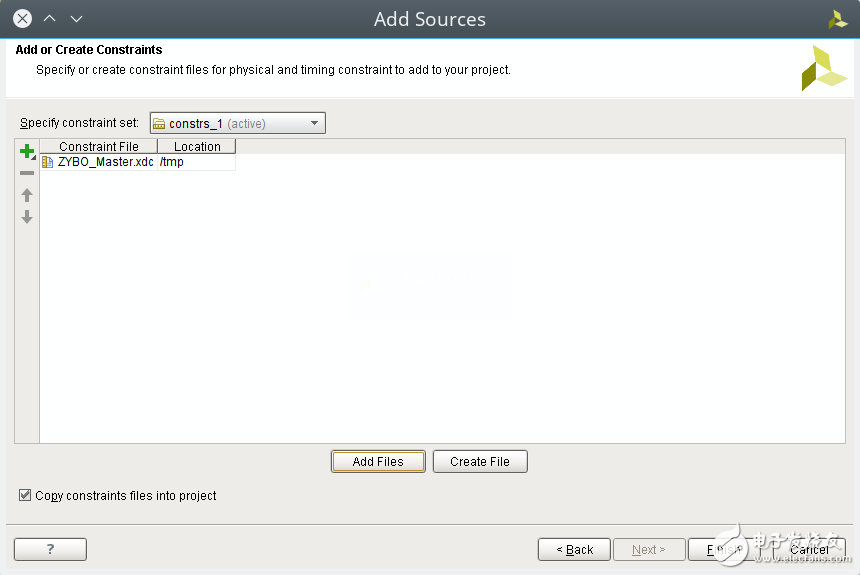Click the move up arrow icon
Viewport: 860px width, 575px height.
click(27, 195)
